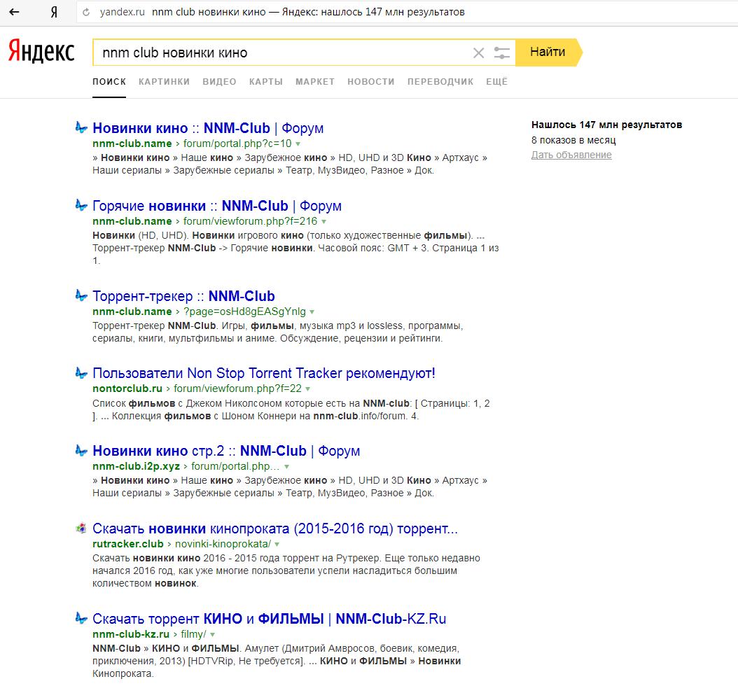Open the Новости tab

371,81
